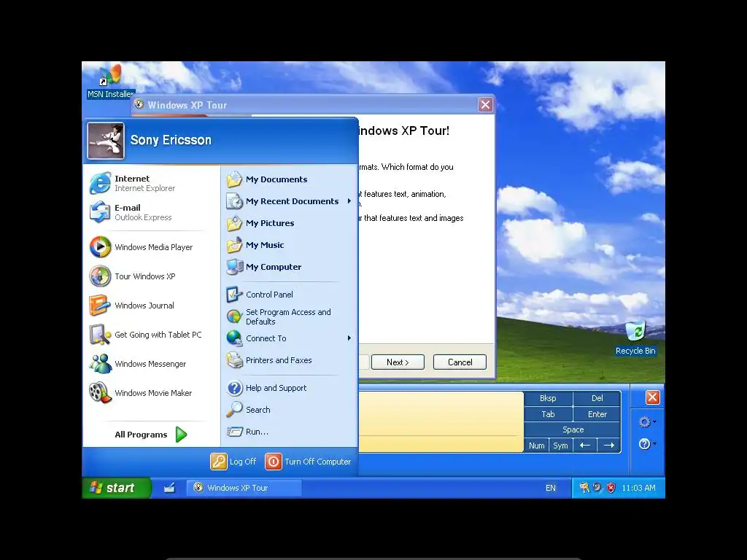The height and width of the screenshot is (560, 747).
Task: Launch Windows Journal from Start menu
Action: 152,306
